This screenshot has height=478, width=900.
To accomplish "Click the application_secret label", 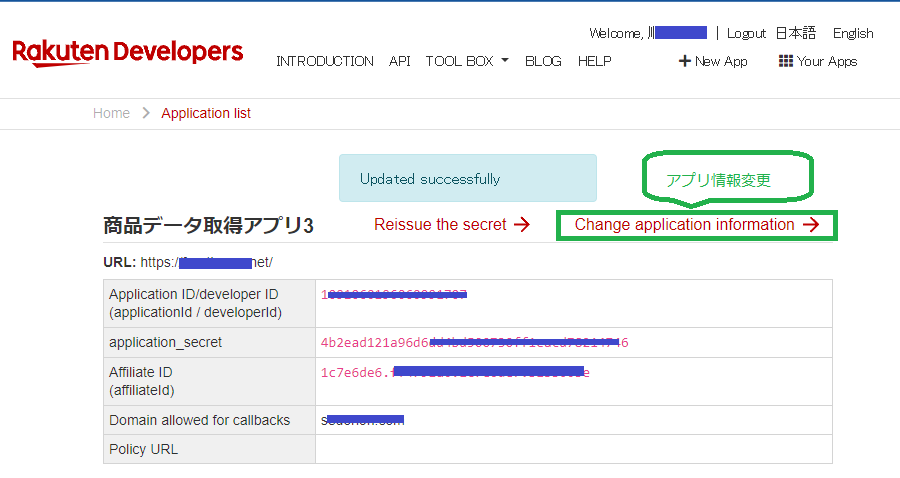I will tap(165, 343).
